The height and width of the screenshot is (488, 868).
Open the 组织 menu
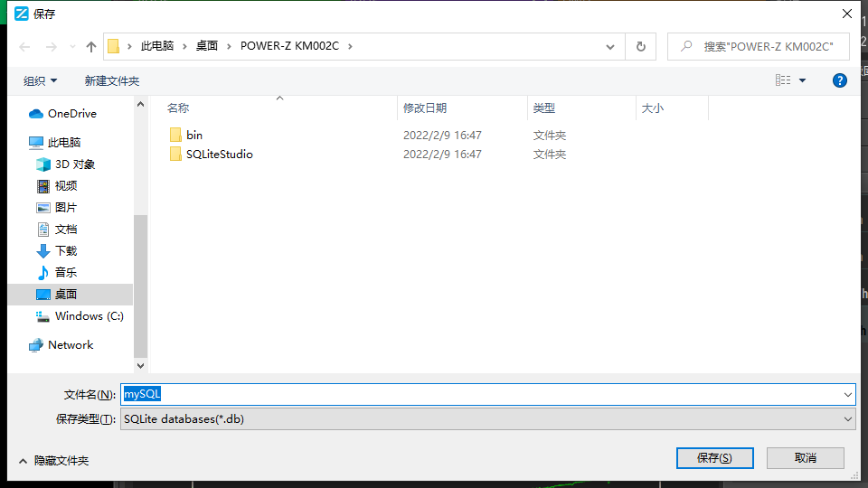pyautogui.click(x=41, y=80)
